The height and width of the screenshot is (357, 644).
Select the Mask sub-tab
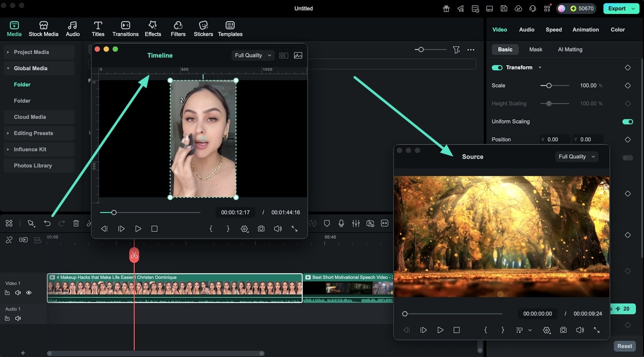coord(536,50)
